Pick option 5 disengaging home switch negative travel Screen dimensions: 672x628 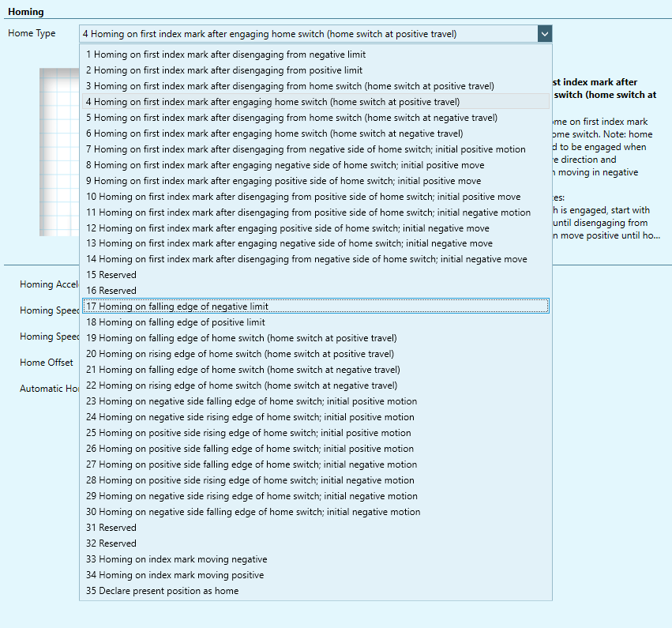click(x=315, y=118)
